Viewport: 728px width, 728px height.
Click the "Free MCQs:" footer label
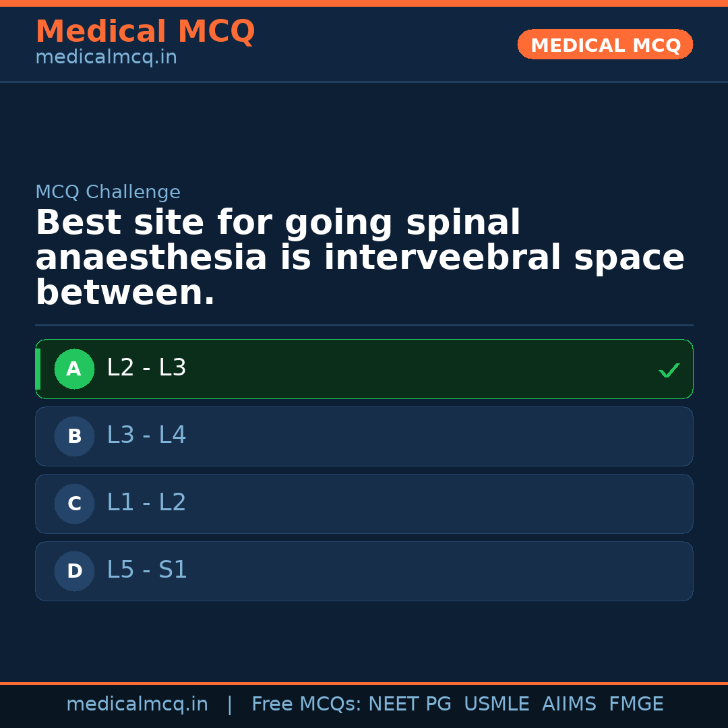pyautogui.click(x=306, y=704)
